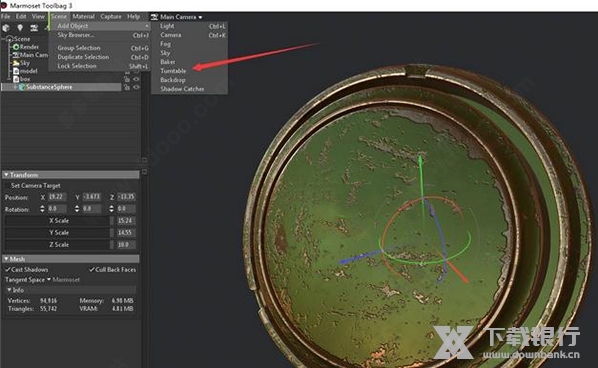598x368 pixels.
Task: Add a Sky from the submenu
Action: 190,53
